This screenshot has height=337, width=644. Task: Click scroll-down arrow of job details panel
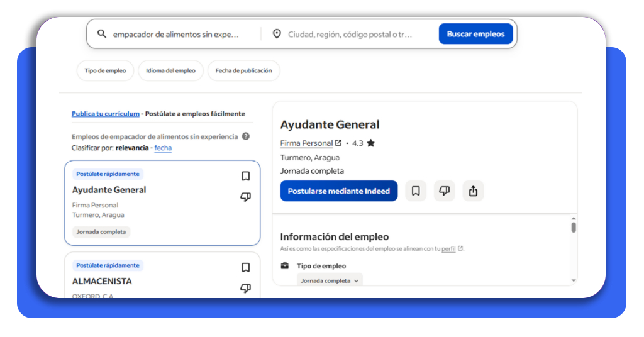click(x=574, y=281)
